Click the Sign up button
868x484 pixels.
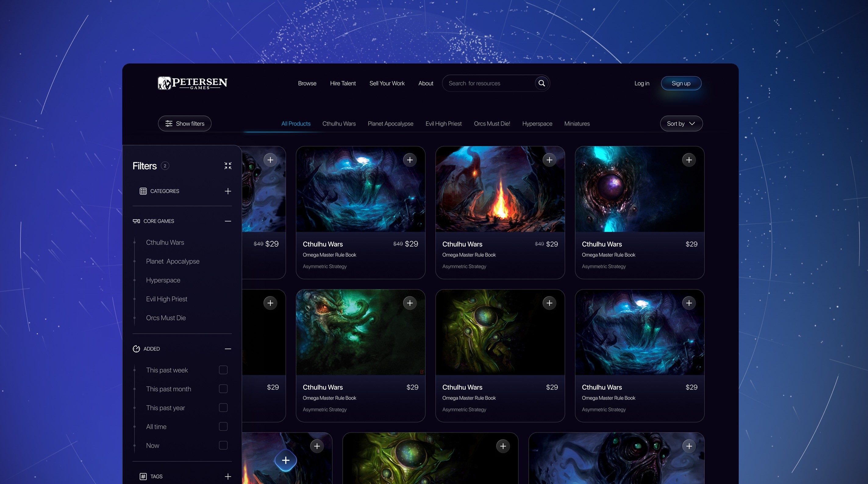coord(681,83)
